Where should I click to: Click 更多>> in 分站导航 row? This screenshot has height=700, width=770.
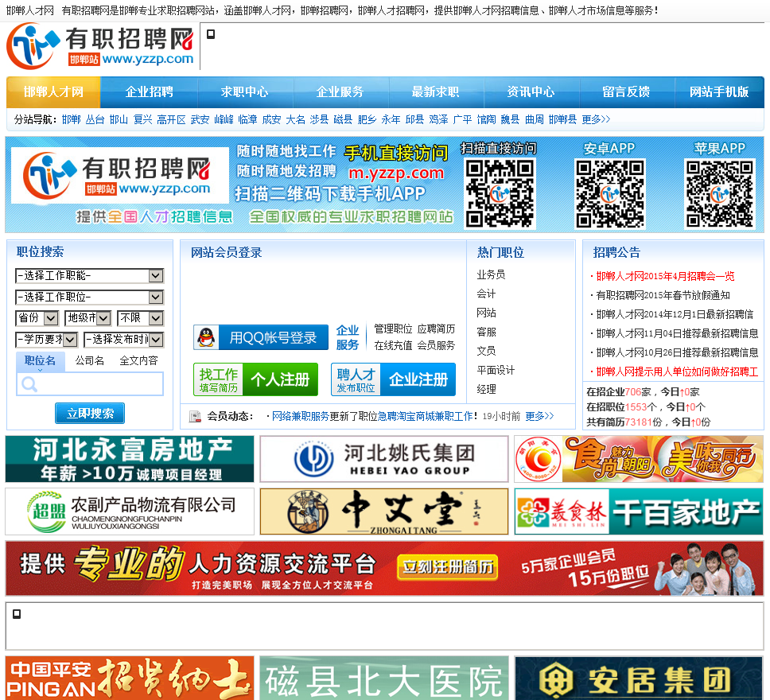(596, 119)
